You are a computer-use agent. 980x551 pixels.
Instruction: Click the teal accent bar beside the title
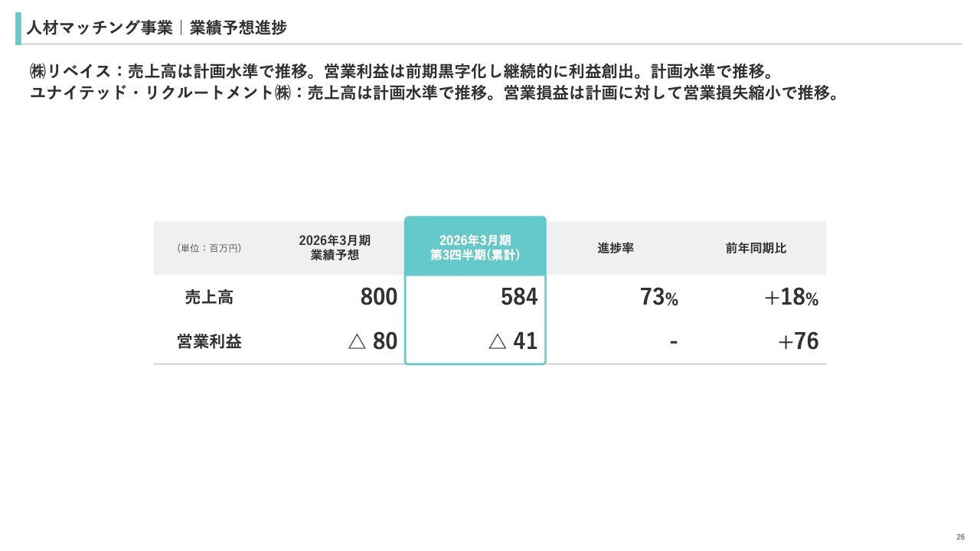click(x=18, y=28)
